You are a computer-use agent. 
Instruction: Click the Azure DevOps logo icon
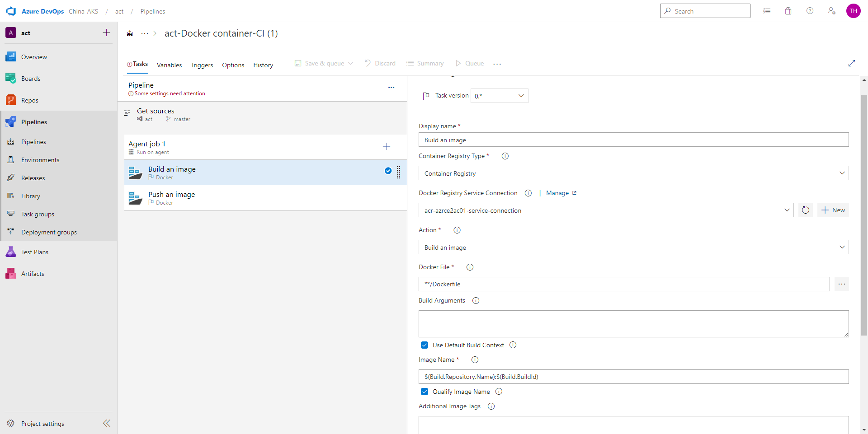pos(11,11)
